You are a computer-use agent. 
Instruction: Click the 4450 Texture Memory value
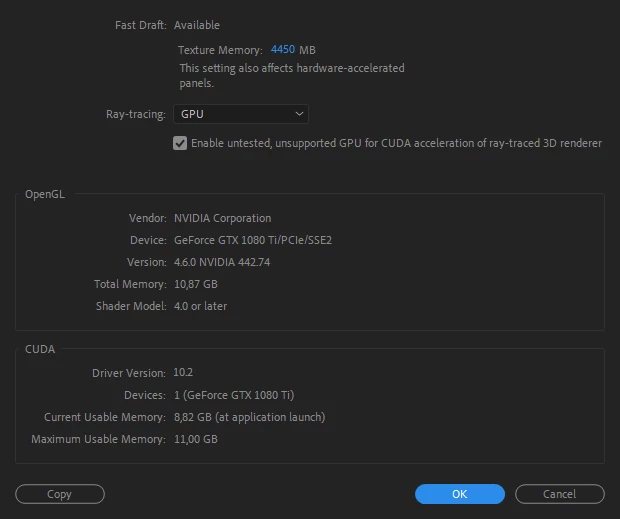(x=283, y=49)
